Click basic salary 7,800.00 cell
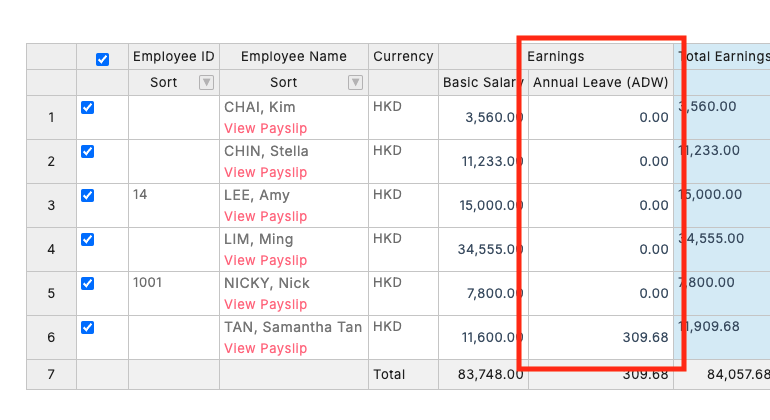The width and height of the screenshot is (770, 420). (x=483, y=293)
